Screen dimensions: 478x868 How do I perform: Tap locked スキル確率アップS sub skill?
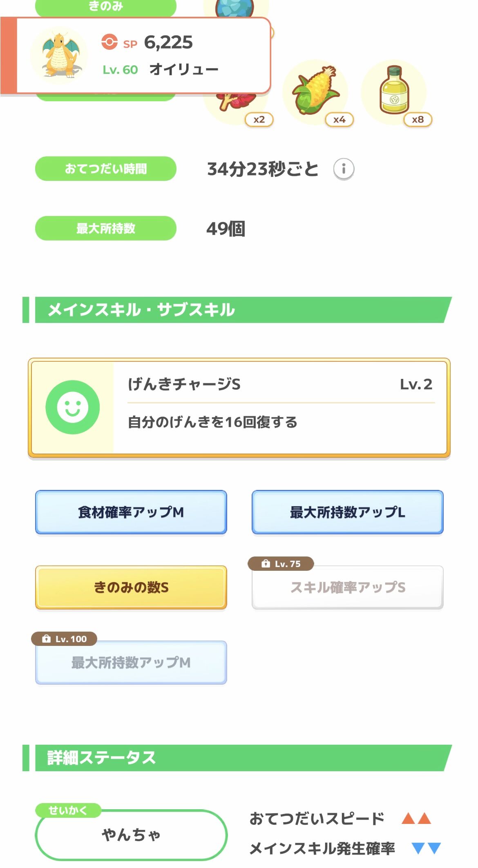348,587
